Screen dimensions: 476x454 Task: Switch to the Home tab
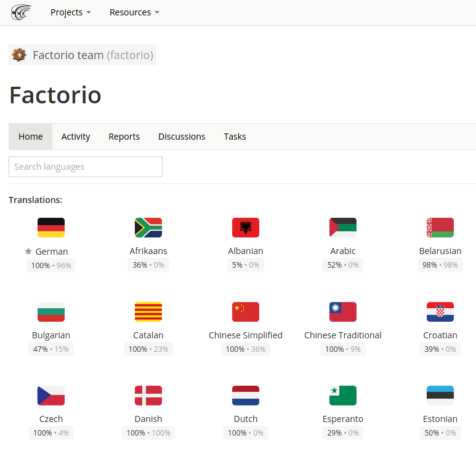coord(30,137)
